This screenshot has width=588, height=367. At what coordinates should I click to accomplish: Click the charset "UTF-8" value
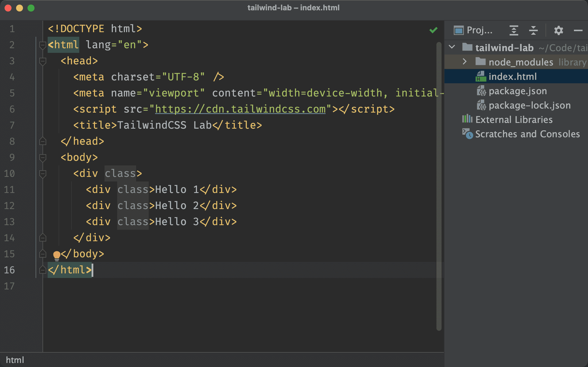(x=183, y=77)
